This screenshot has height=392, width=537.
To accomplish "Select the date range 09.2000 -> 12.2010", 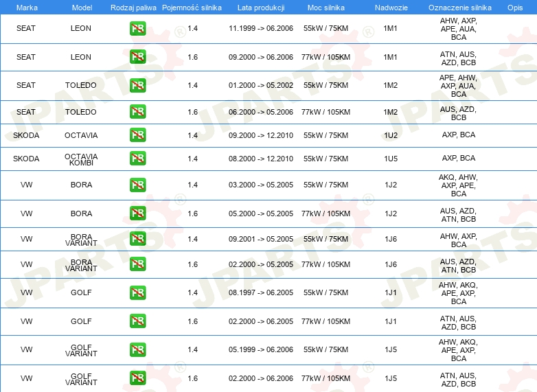I will 261,135.
